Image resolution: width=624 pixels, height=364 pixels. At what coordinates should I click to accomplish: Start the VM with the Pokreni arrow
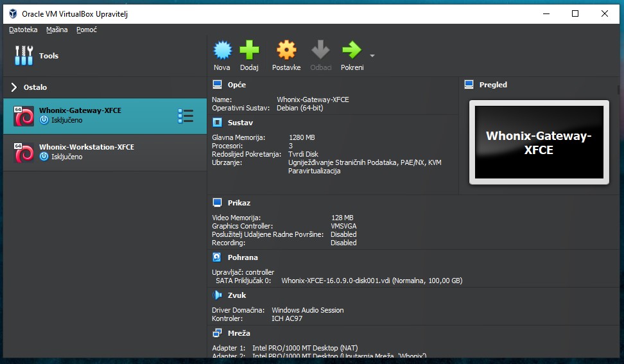[x=351, y=50]
